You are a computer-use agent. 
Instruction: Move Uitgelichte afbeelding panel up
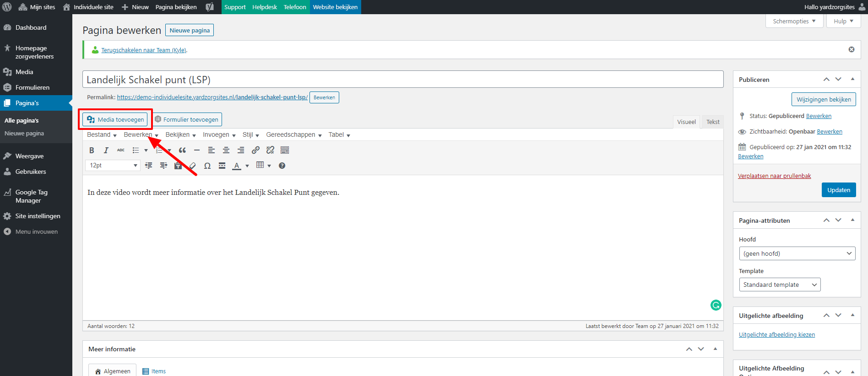826,315
